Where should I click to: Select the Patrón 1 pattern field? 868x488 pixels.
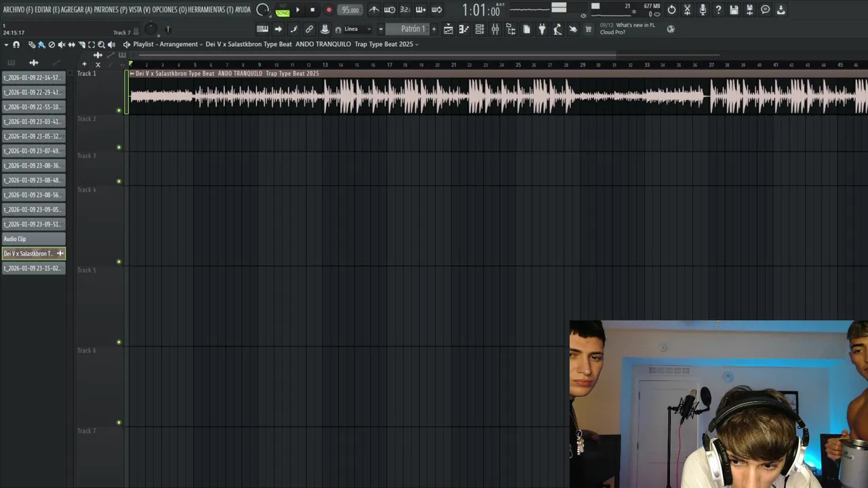408,29
